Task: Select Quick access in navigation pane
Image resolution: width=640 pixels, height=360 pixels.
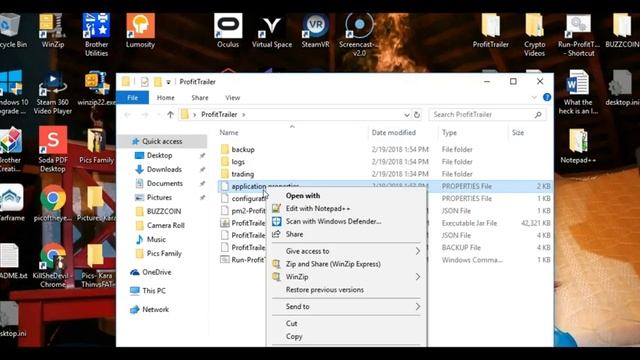Action: pos(162,141)
